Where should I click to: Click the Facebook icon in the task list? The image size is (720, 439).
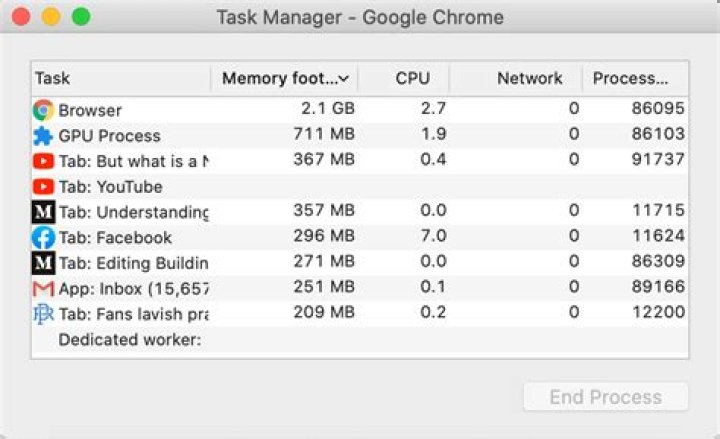[x=43, y=237]
